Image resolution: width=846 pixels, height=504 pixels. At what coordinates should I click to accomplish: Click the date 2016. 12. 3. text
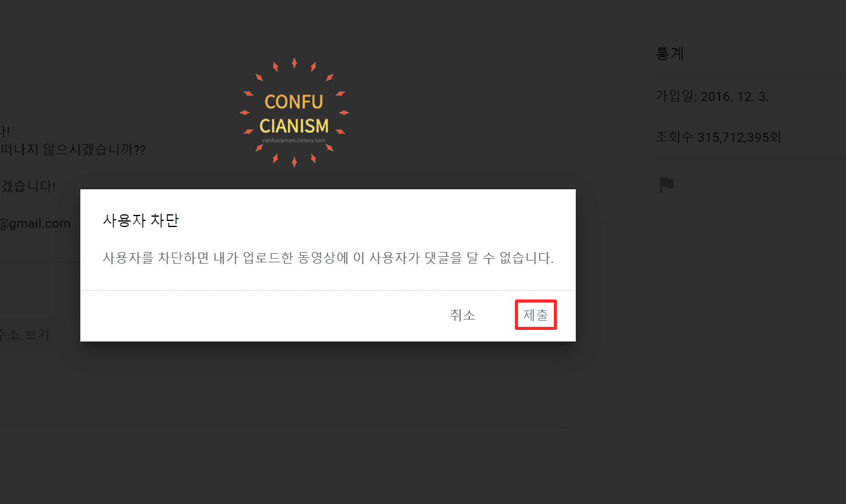tap(735, 96)
